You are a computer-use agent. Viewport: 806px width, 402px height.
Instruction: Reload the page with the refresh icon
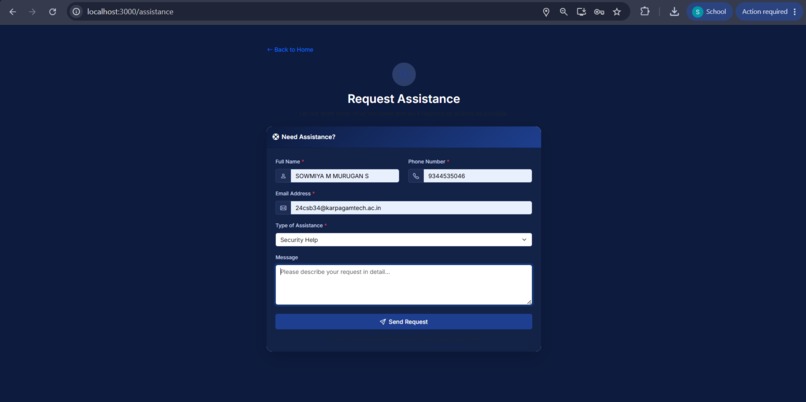pos(52,12)
